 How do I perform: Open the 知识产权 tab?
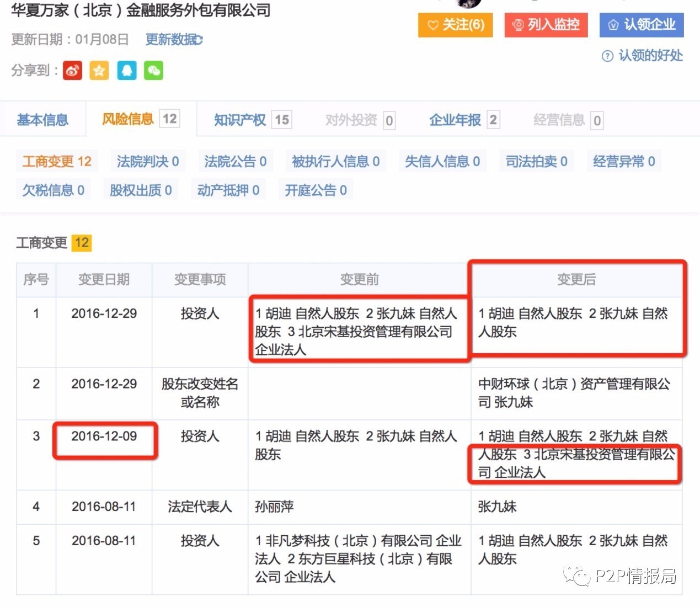click(x=253, y=120)
